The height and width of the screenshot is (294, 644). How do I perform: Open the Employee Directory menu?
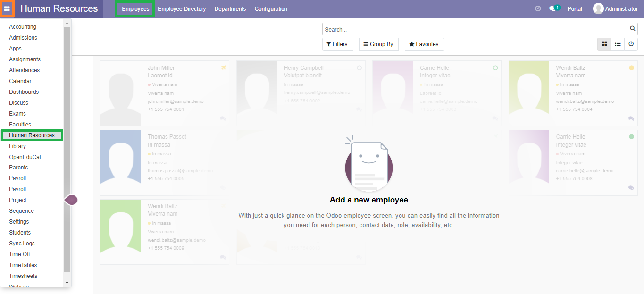[182, 9]
